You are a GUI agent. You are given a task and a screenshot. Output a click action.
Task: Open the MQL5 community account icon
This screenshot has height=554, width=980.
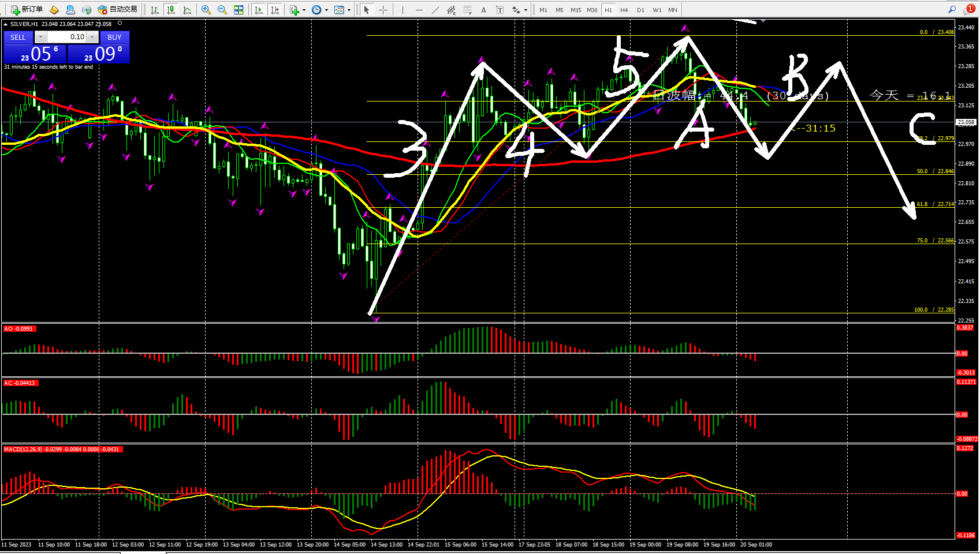point(70,10)
